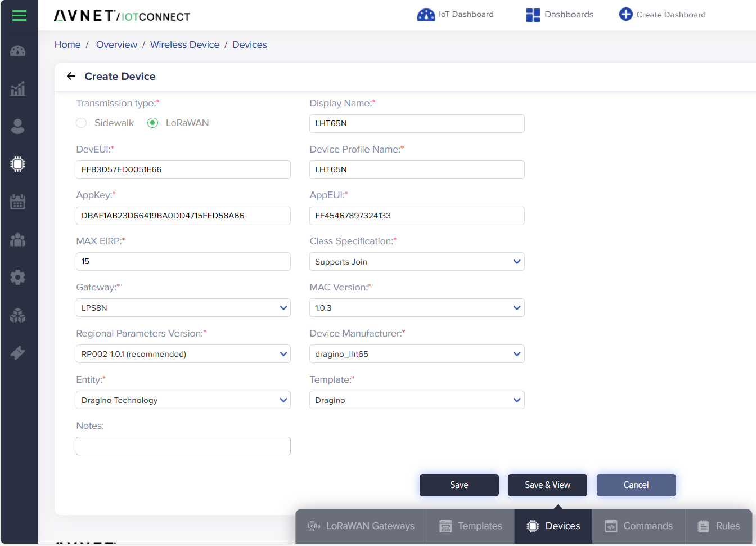This screenshot has height=546, width=756.
Task: Open the analytics chart sidebar icon
Action: click(x=18, y=88)
